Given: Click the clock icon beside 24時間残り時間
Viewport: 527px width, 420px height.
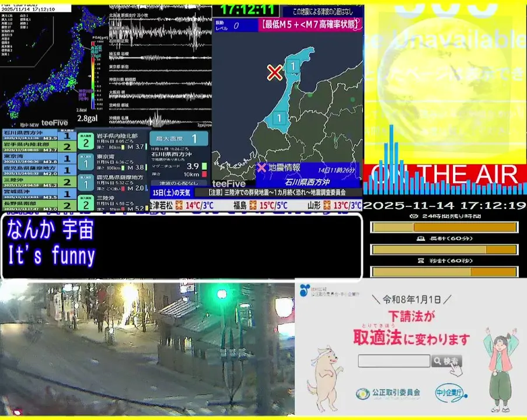Looking at the screenshot, I should point(414,216).
